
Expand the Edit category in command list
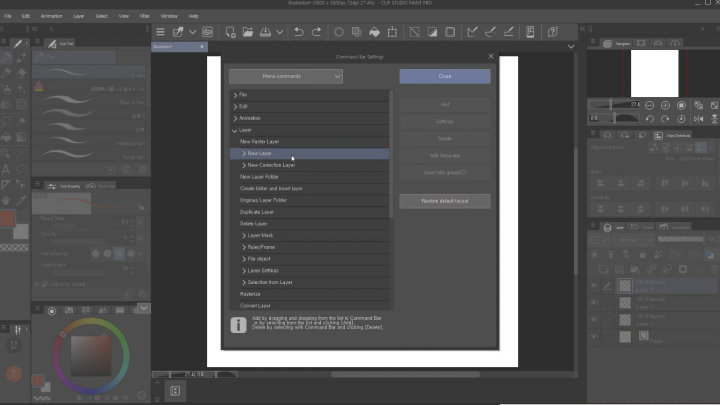[x=235, y=107]
